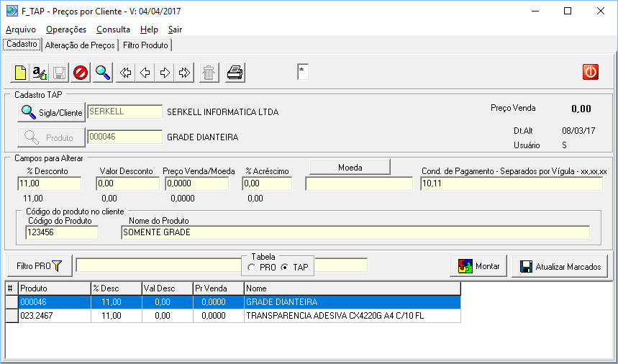Click the 11,00 % Desc cell of 023.2467
Viewport: 618px width, 364px height.
click(117, 316)
